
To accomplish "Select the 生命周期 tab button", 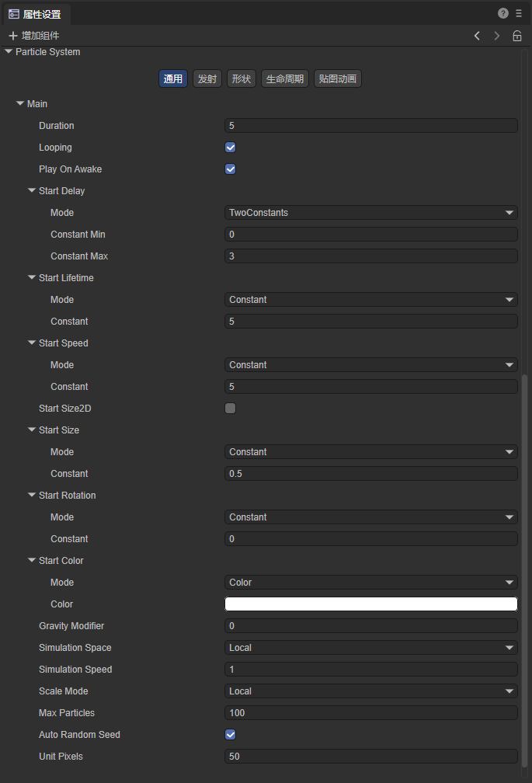I will click(x=285, y=79).
